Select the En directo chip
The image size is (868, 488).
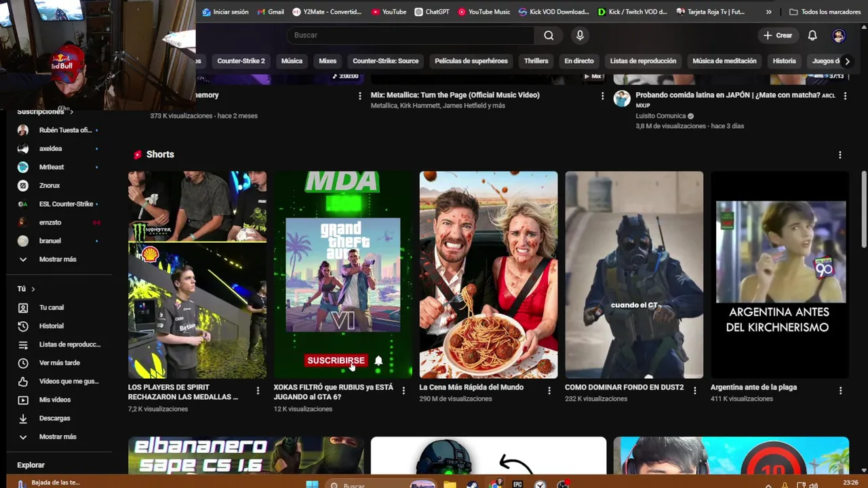[579, 61]
